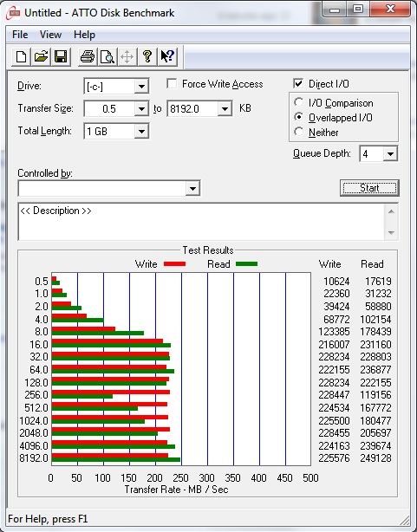Click the 119156 read value
This screenshot has width=417, height=532.
tap(375, 395)
